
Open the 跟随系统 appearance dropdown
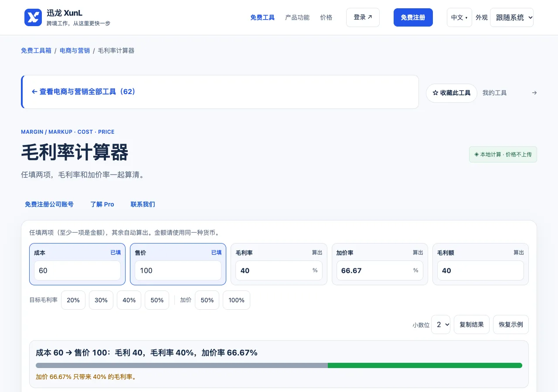(x=512, y=17)
